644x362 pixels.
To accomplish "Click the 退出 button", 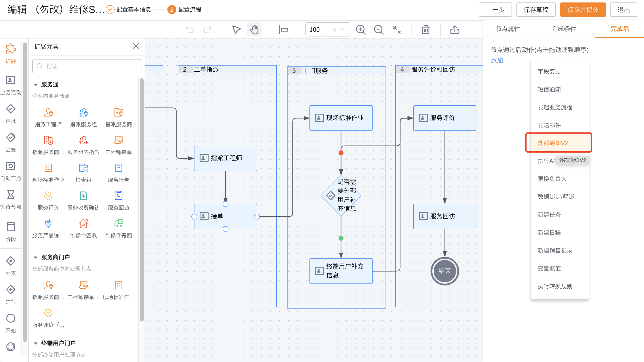I will tap(623, 10).
